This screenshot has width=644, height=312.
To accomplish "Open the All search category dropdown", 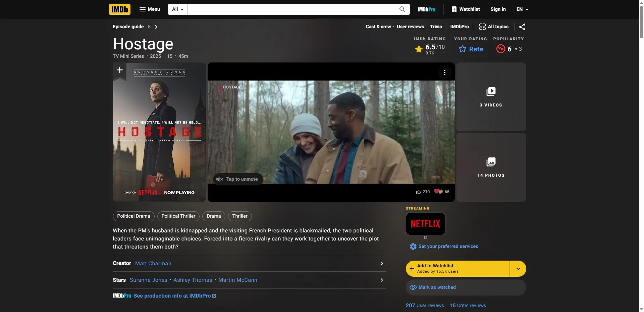I will [177, 9].
